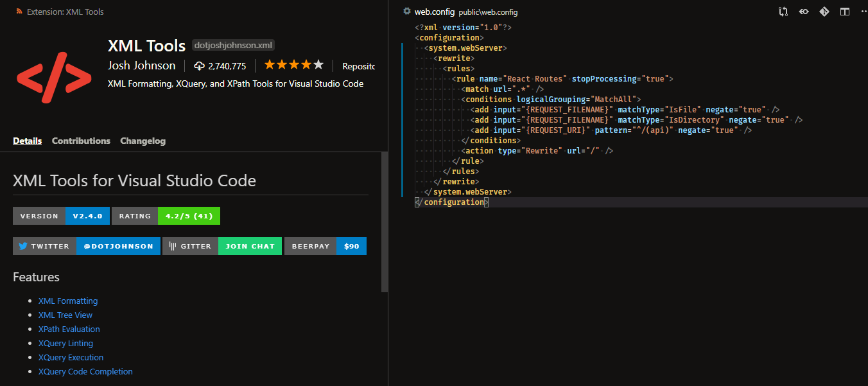
Task: Click the Features heading
Action: tap(36, 277)
